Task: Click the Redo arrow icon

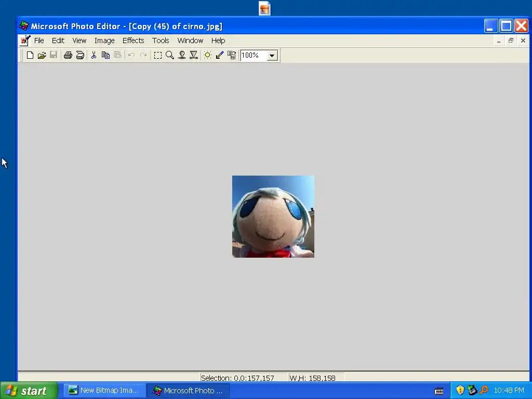Action: (143, 55)
